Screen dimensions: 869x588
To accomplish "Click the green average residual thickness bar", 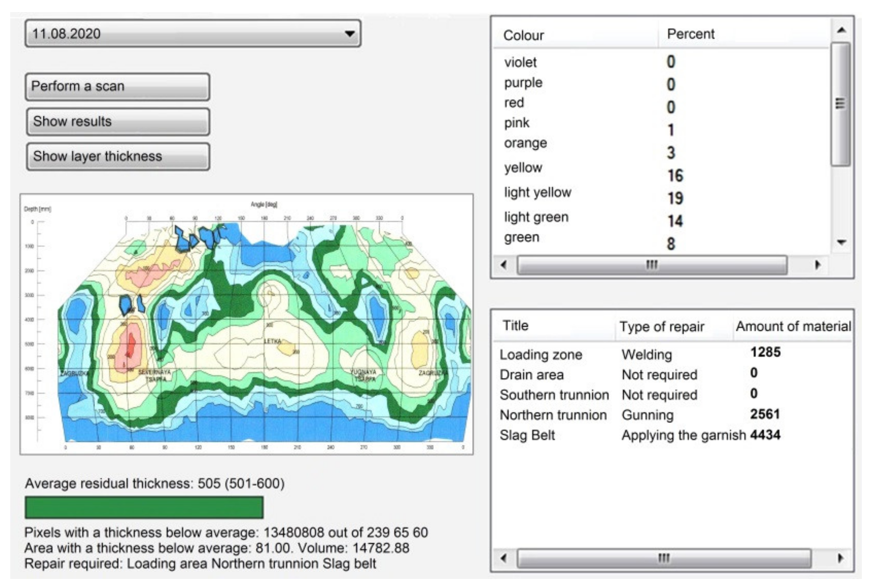I will (144, 507).
